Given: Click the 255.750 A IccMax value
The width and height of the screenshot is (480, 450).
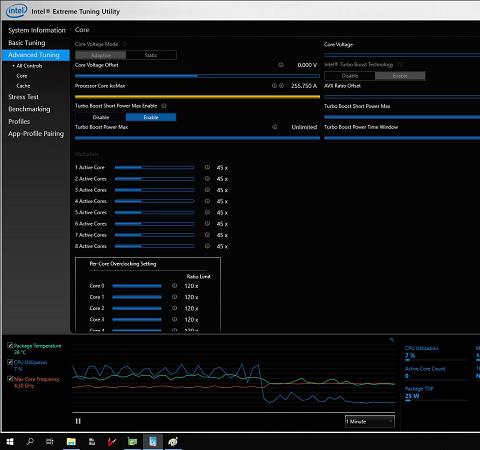Looking at the screenshot, I should (x=304, y=86).
